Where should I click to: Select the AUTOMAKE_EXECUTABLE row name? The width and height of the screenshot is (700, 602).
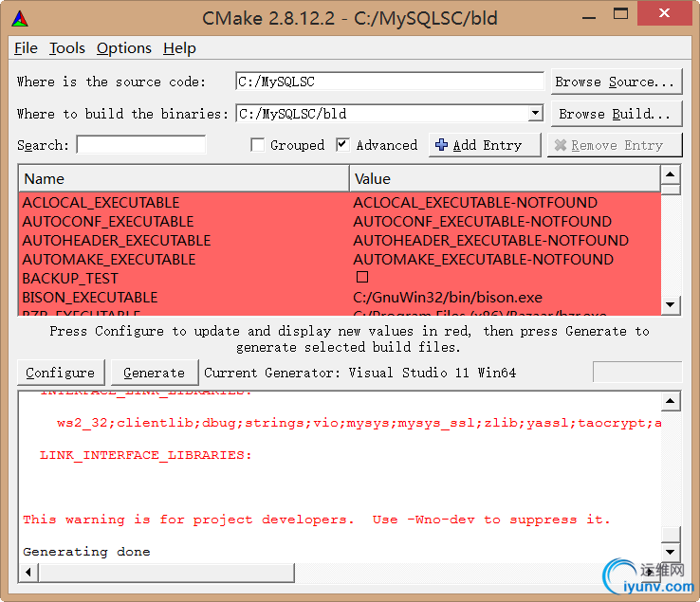point(109,259)
